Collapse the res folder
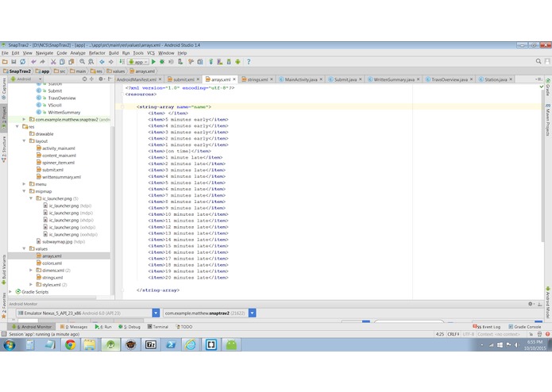Image resolution: width=552 pixels, height=392 pixels. pyautogui.click(x=17, y=126)
